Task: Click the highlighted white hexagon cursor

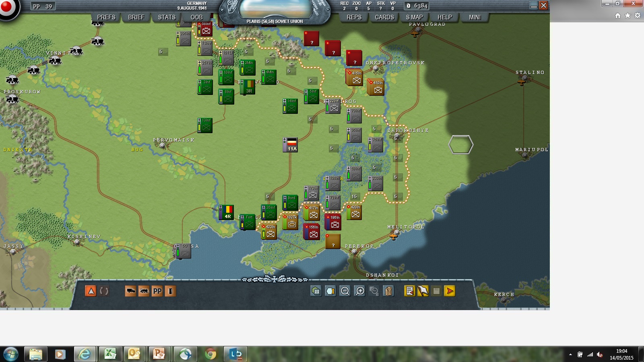Action: click(x=461, y=145)
